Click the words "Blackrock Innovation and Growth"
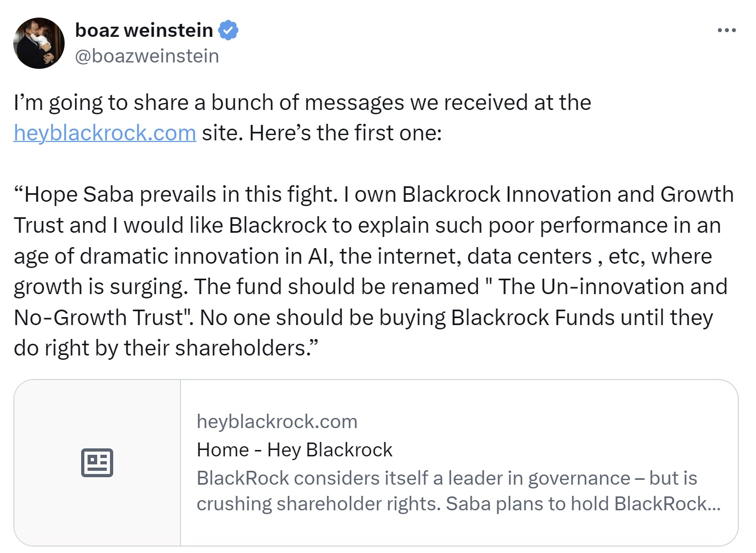Image resolution: width=756 pixels, height=553 pixels. [568, 194]
